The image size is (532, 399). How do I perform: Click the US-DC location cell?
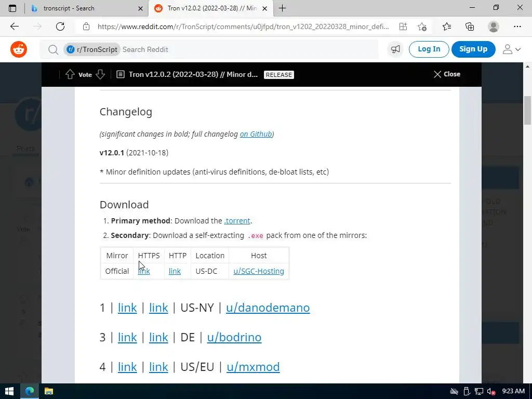206,271
